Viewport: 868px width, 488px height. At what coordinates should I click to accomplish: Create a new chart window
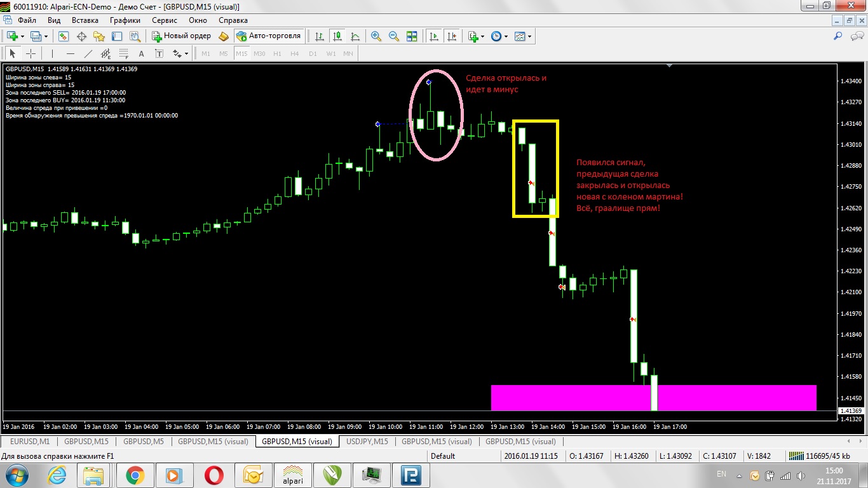(x=11, y=36)
